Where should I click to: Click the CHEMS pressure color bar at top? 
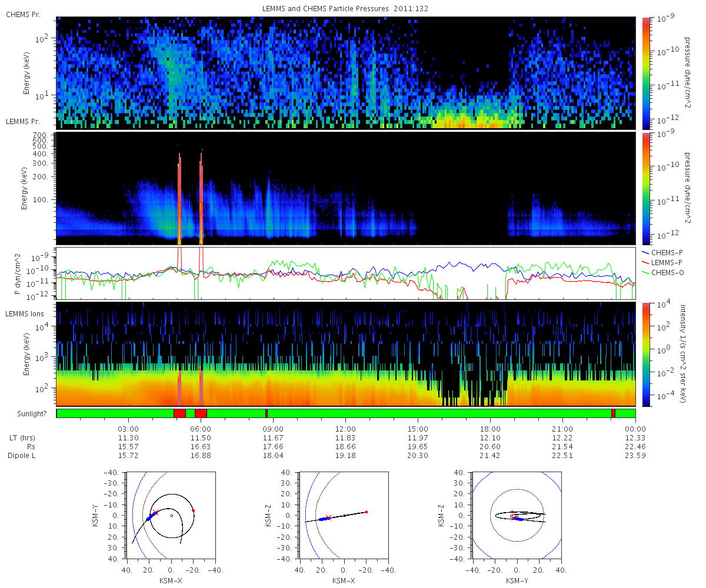point(645,73)
